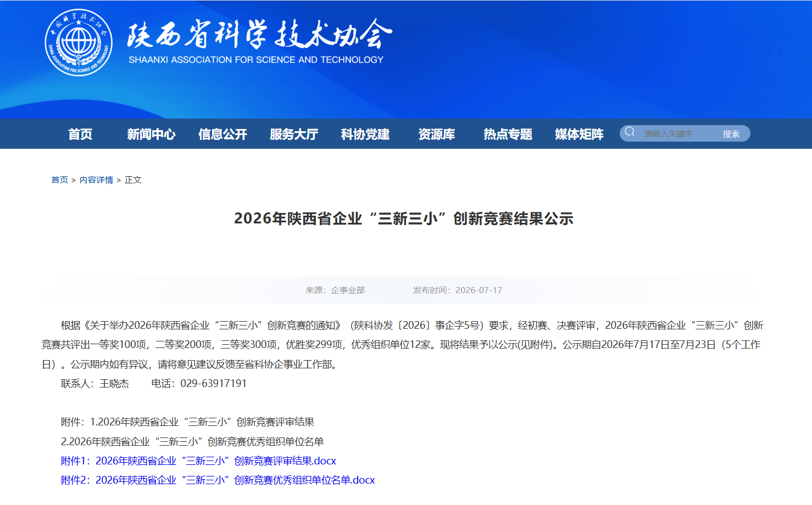Click the 搜索 button

pyautogui.click(x=731, y=134)
